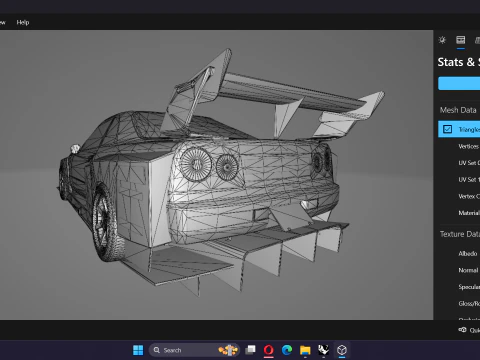Open File Explorer from the taskbar
The image size is (480, 360).
pos(305,350)
